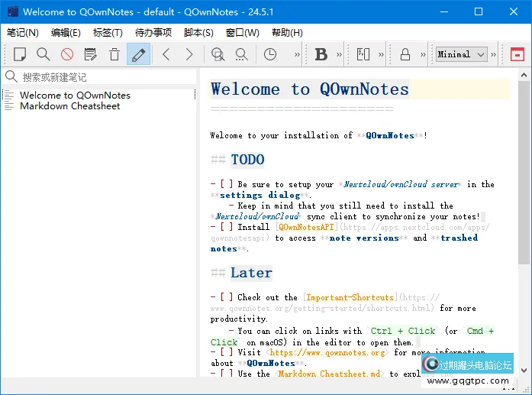The image size is (532, 395).
Task: Select the Markdown Cheatsheet note
Action: (x=69, y=106)
